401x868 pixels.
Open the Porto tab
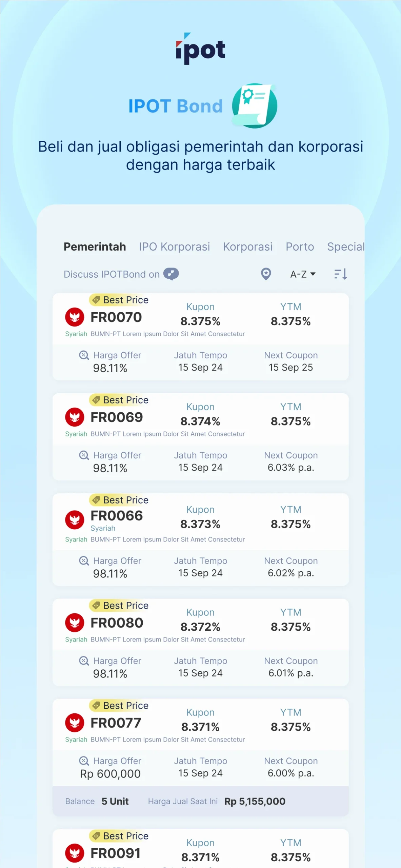[300, 246]
